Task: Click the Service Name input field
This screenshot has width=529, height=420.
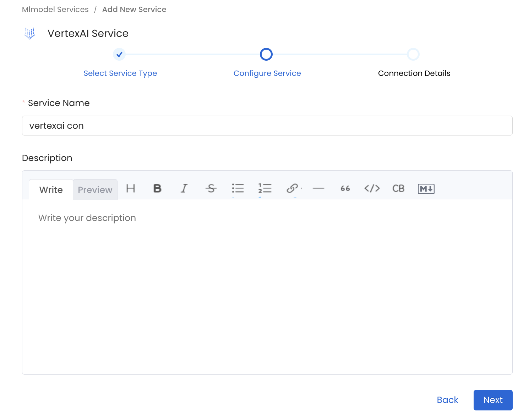Action: [x=267, y=126]
